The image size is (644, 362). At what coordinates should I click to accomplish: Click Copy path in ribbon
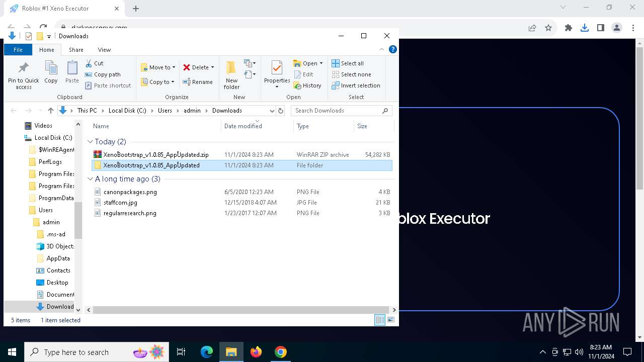click(x=103, y=74)
